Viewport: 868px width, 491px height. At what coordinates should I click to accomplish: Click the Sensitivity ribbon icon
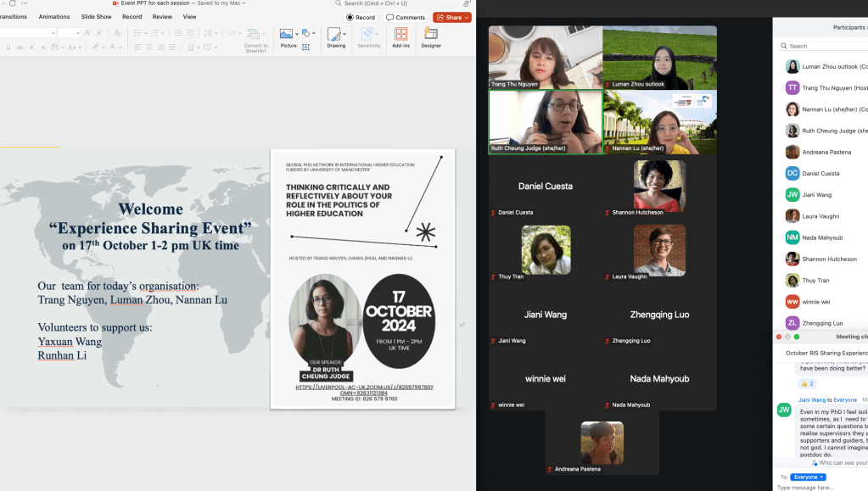(368, 35)
